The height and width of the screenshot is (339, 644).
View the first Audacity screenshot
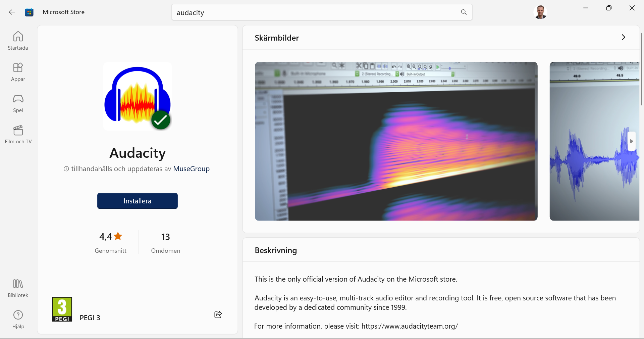point(396,141)
